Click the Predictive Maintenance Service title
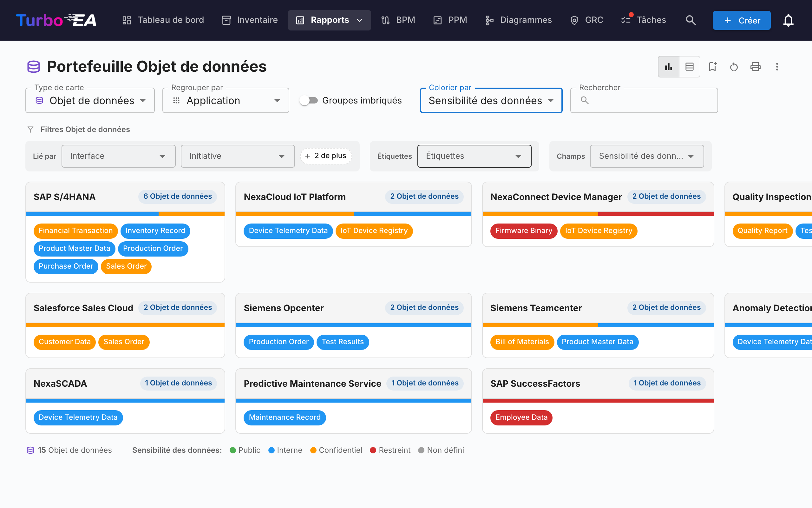 (312, 384)
